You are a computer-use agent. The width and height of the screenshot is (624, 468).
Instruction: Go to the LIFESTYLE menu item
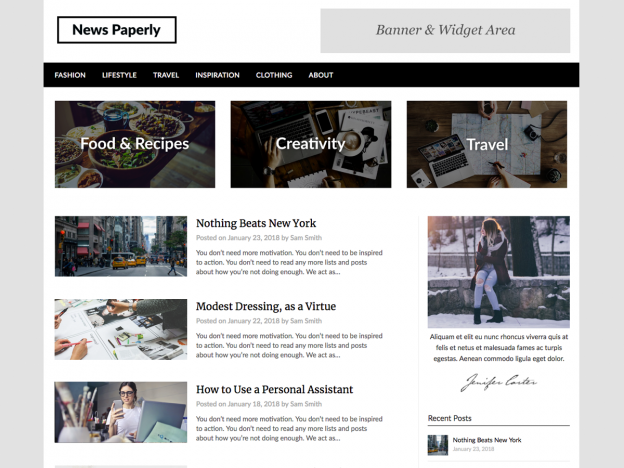tap(119, 75)
